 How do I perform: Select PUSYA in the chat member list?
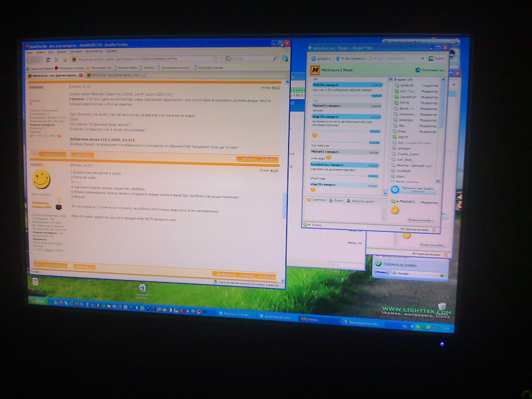pos(415,103)
